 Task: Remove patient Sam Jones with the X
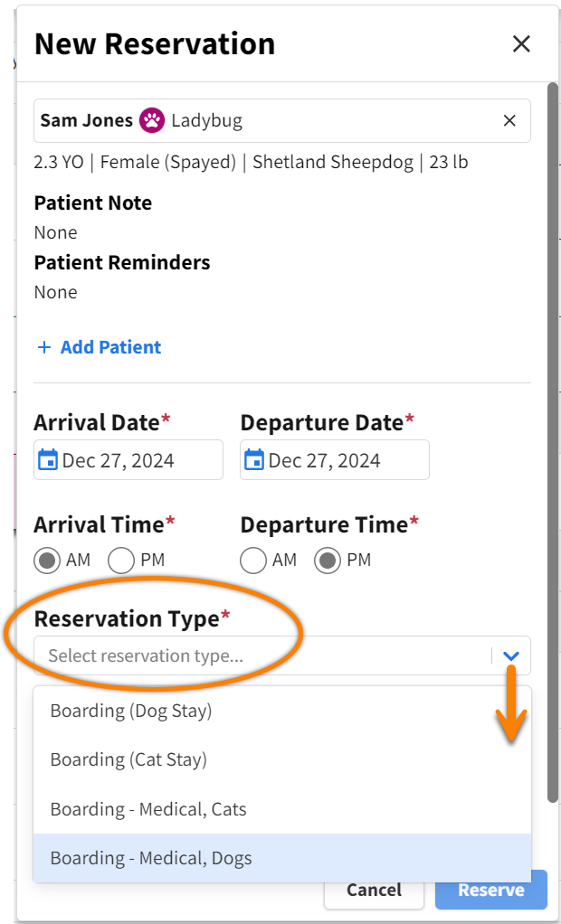coord(509,120)
